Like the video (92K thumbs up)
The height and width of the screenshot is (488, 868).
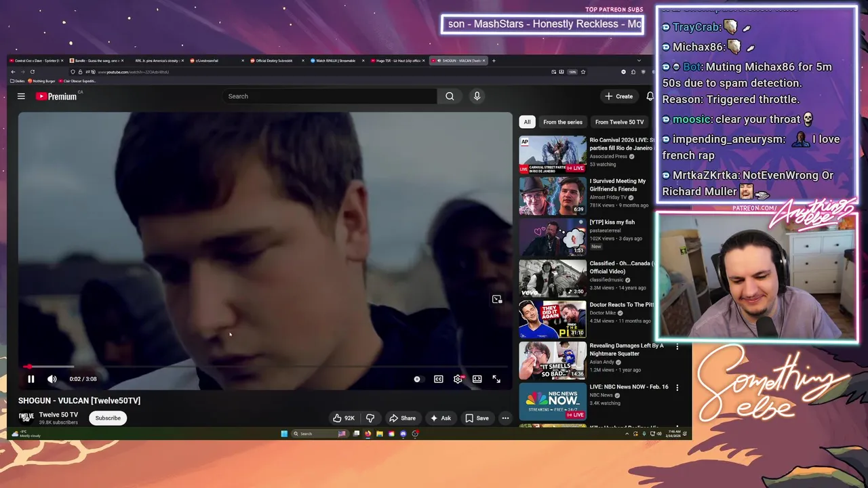point(344,418)
